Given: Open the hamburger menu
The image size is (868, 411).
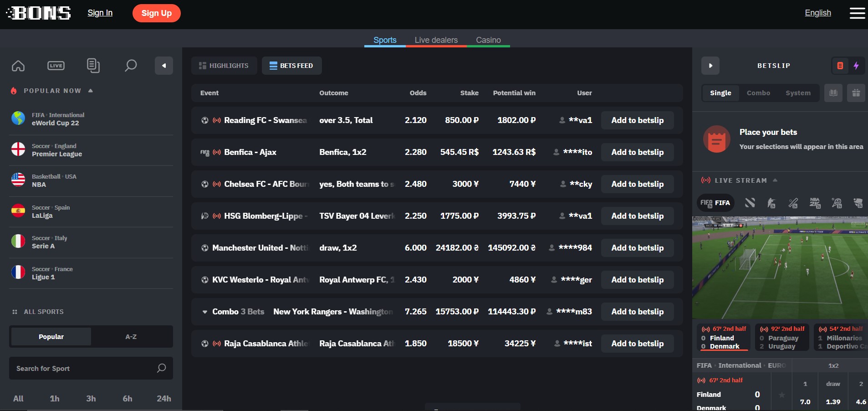Looking at the screenshot, I should click(x=857, y=13).
